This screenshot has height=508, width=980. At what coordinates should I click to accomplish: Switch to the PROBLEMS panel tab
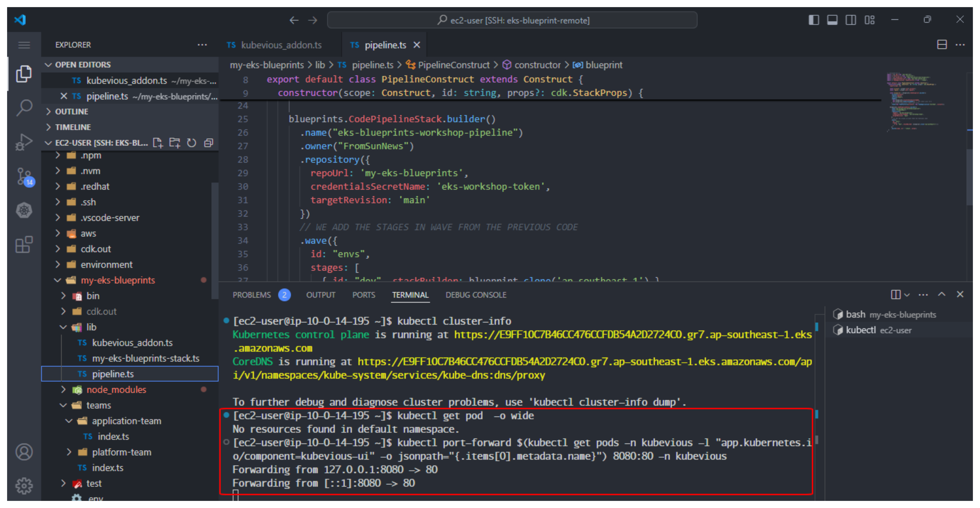pyautogui.click(x=252, y=295)
